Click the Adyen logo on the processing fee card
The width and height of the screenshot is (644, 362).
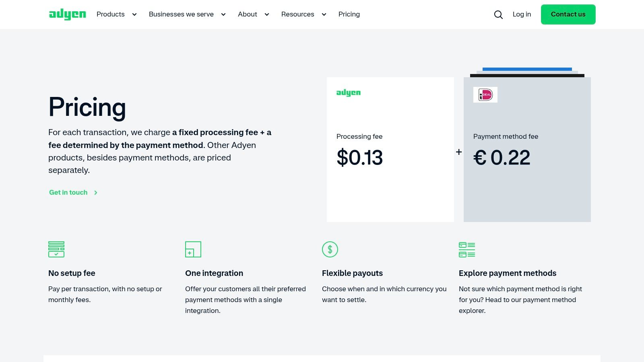[349, 93]
